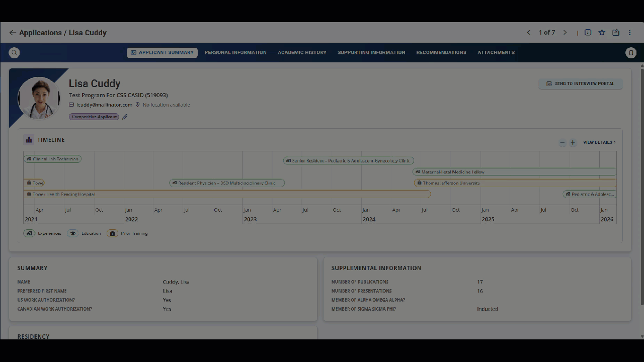Zoom in on the timeline with plus control

pyautogui.click(x=573, y=142)
